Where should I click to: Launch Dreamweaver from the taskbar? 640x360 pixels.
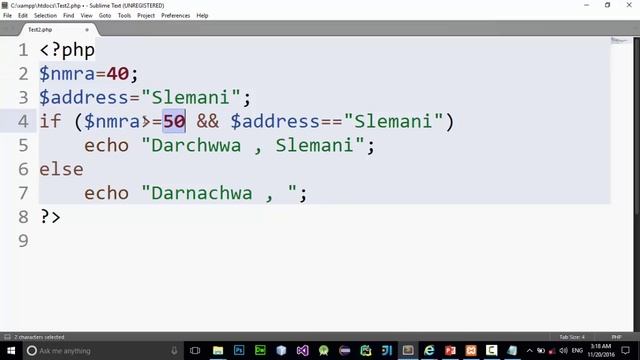coord(260,351)
